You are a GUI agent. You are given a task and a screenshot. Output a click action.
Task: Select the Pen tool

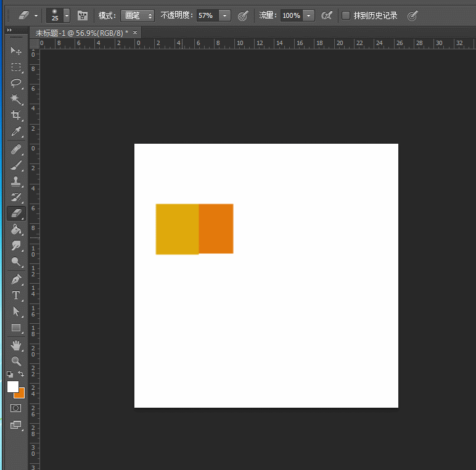pyautogui.click(x=16, y=279)
